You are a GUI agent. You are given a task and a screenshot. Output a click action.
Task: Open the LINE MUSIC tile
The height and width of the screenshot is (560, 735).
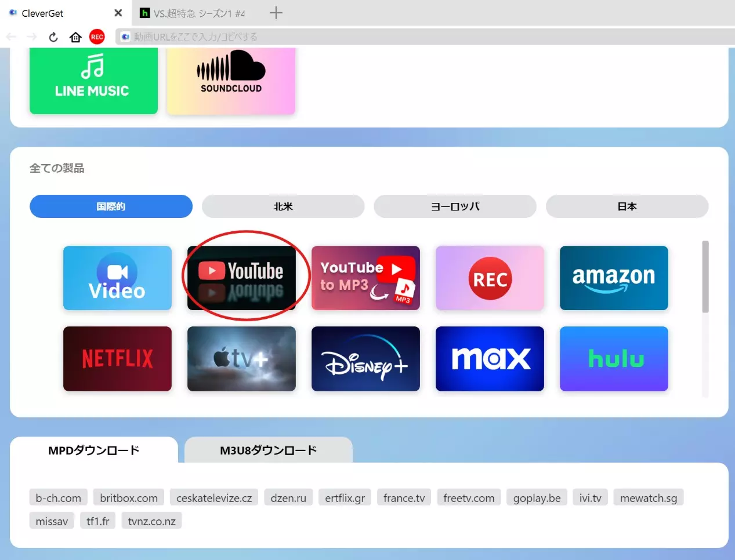(93, 81)
